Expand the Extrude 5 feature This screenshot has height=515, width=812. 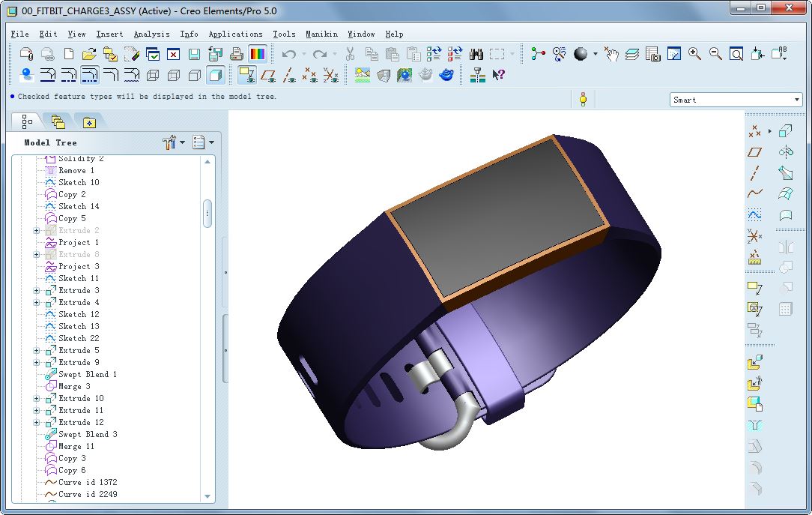click(x=36, y=351)
